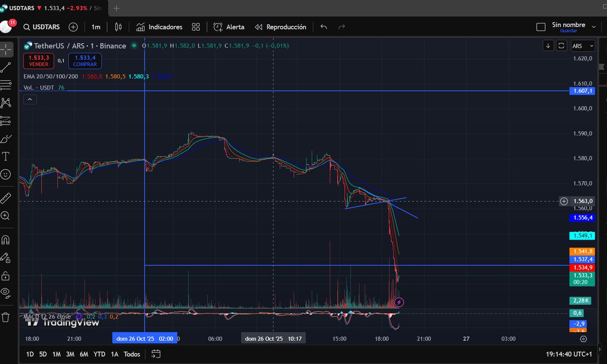This screenshot has width=607, height=364.
Task: Select the 1D range
Action: [x=30, y=354]
